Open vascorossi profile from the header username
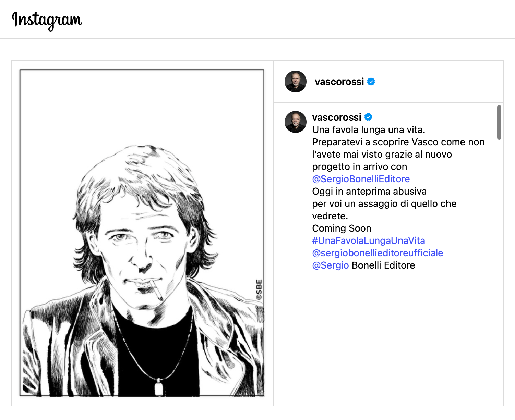This screenshot has width=515, height=420. tap(339, 82)
